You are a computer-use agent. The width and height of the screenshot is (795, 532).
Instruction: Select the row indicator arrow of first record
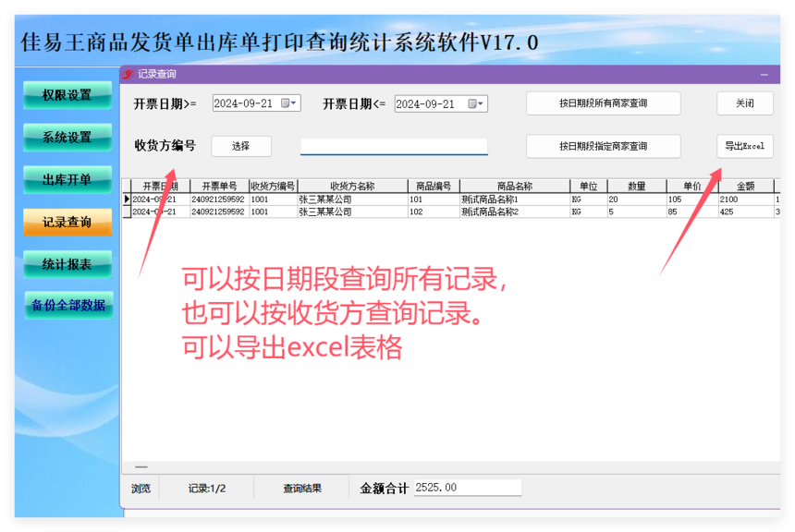127,199
